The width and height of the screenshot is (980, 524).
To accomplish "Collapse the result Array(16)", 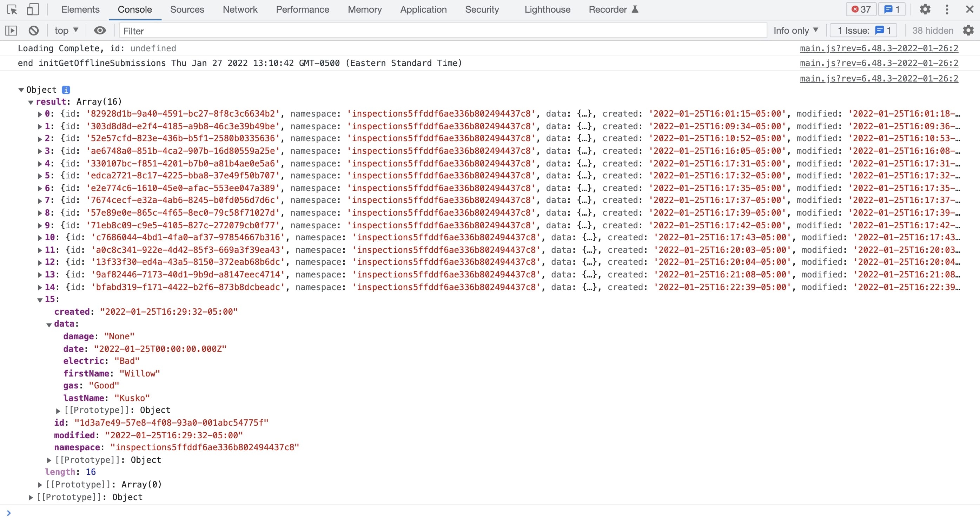I will (x=31, y=102).
